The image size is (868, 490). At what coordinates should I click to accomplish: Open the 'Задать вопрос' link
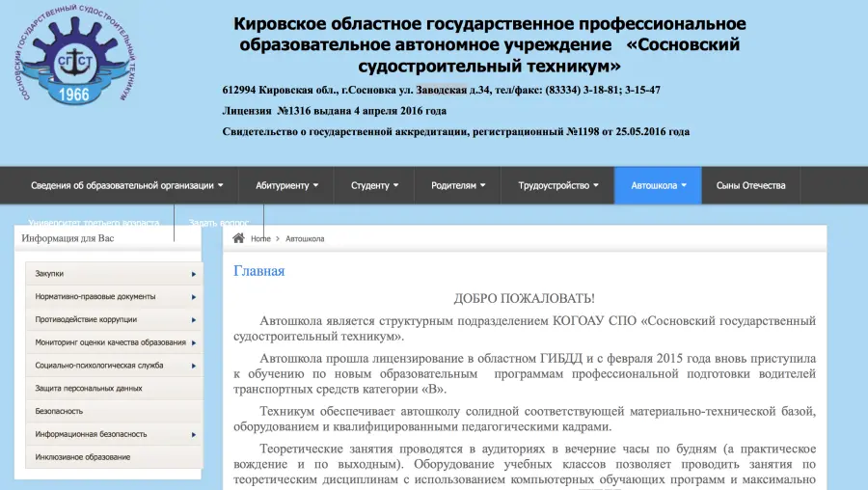pos(219,222)
